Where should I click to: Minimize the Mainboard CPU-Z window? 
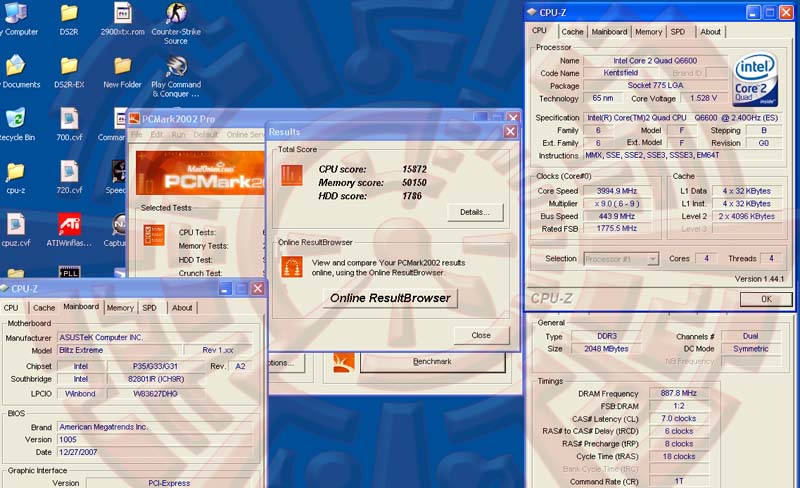pos(225,288)
